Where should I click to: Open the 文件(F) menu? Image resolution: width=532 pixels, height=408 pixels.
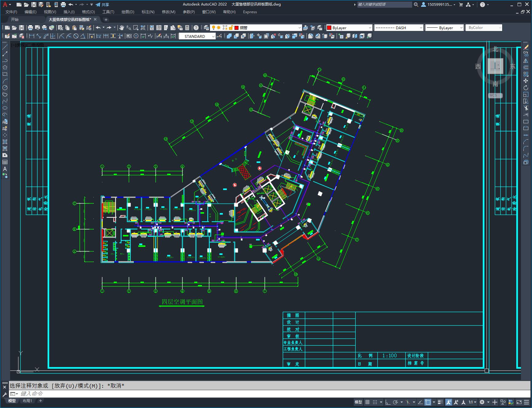pos(11,12)
